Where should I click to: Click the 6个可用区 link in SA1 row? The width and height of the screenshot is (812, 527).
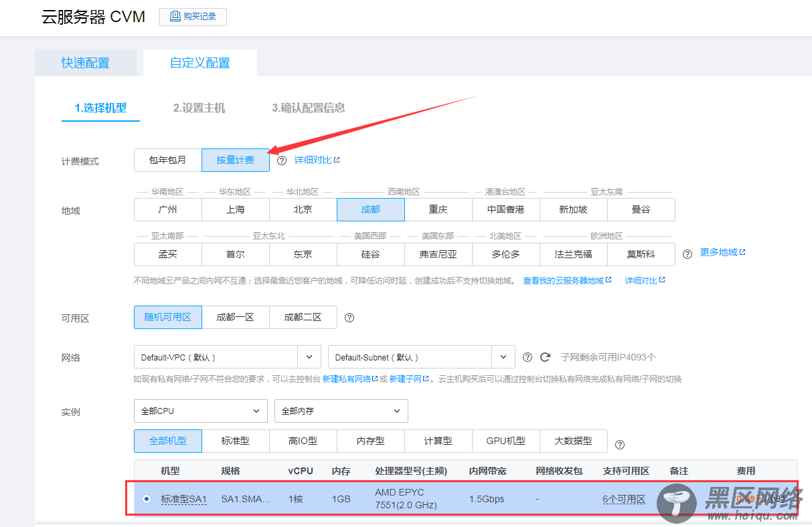(x=624, y=499)
